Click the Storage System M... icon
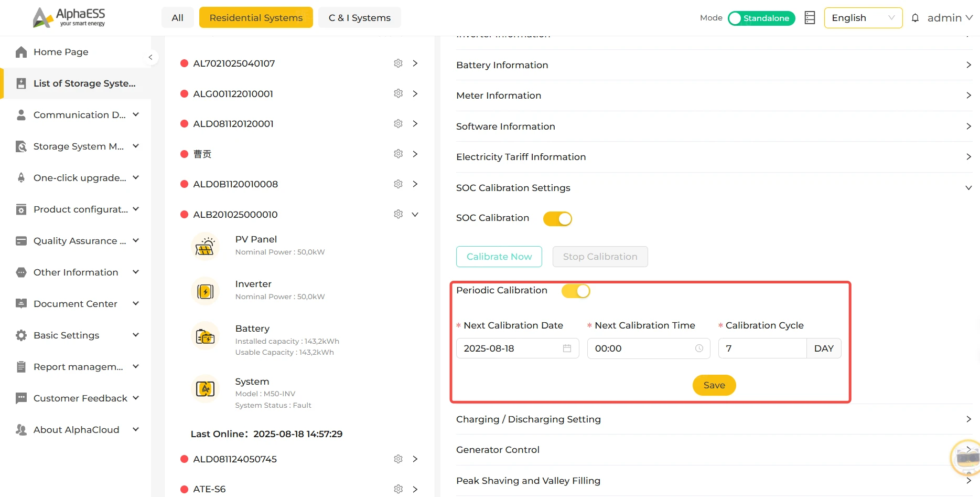 tap(21, 146)
